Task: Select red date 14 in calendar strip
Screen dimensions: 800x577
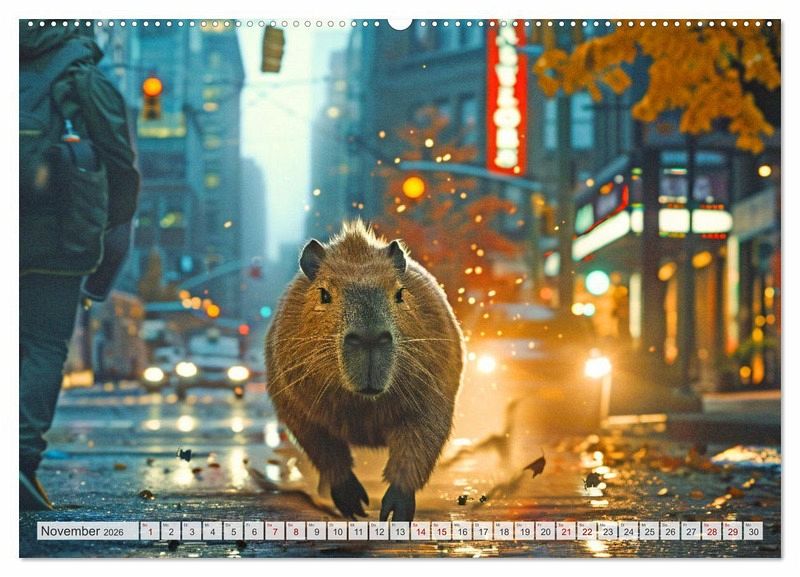Action: click(420, 531)
